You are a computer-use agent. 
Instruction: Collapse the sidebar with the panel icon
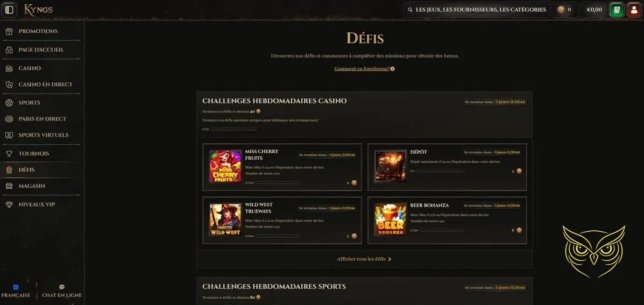pos(9,10)
